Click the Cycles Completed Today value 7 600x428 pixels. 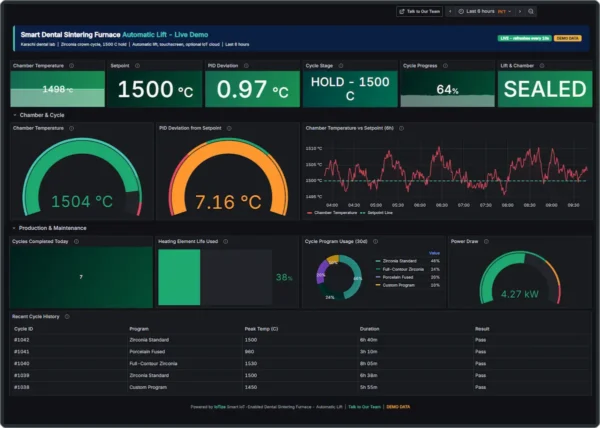[81, 277]
